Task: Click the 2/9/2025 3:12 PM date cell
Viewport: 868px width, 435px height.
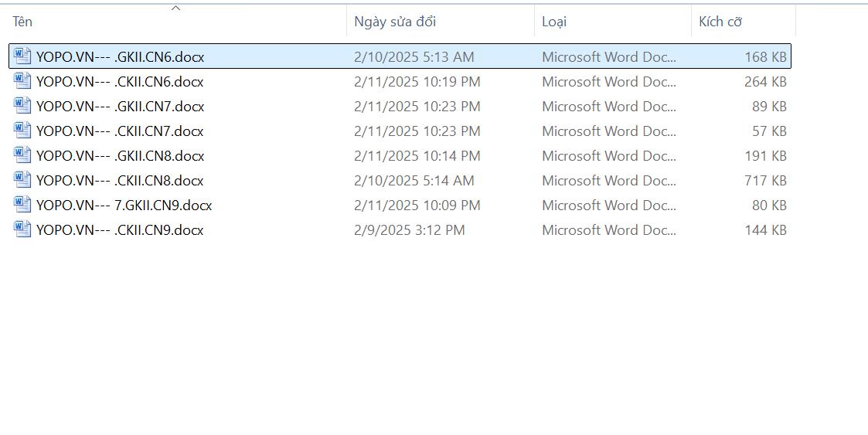Action: pyautogui.click(x=409, y=229)
